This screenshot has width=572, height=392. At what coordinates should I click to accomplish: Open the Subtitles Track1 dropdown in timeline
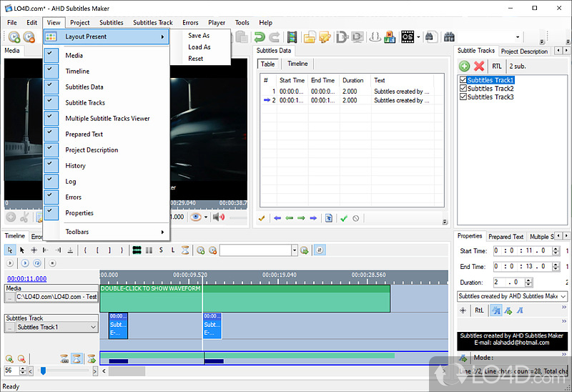pos(93,328)
